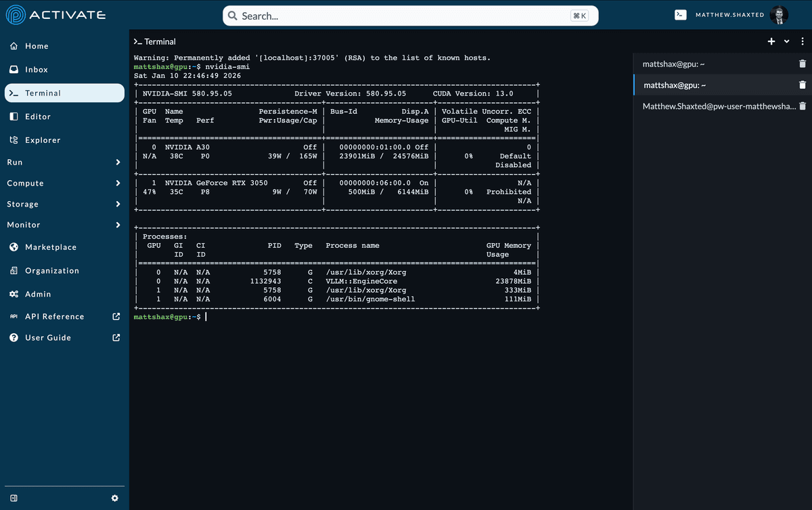Image resolution: width=812 pixels, height=510 pixels.
Task: Open the terminal options kebab menu
Action: 802,41
